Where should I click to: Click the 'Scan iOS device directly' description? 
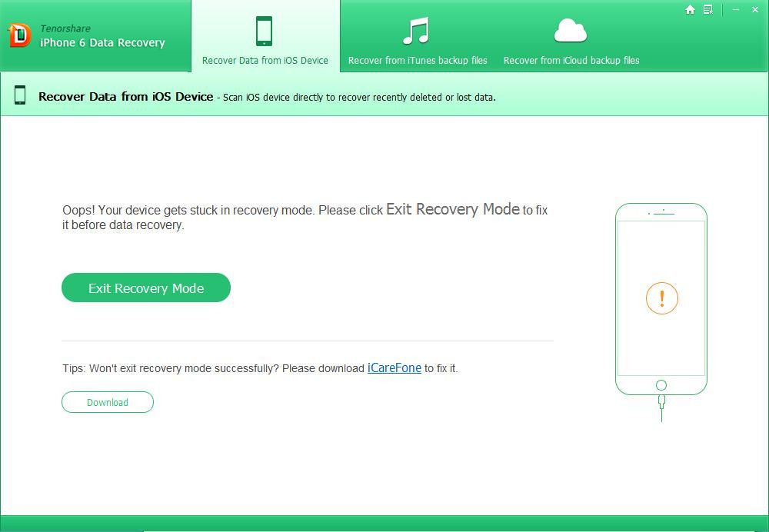[x=359, y=97]
